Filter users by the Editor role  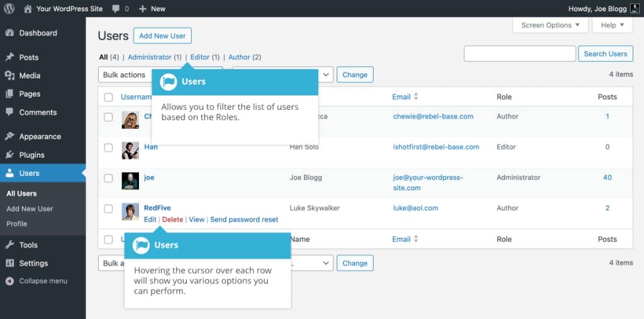[x=200, y=57]
